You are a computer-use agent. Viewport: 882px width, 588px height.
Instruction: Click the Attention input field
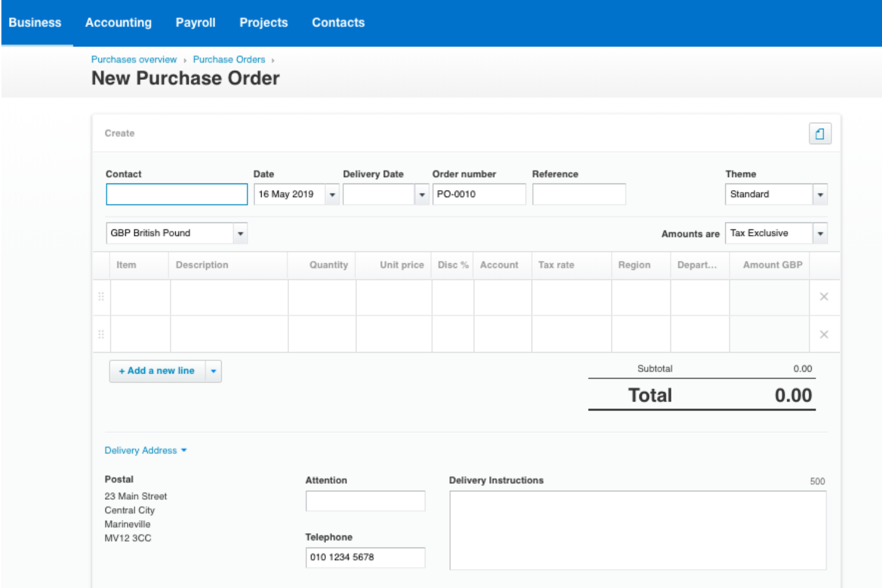pyautogui.click(x=365, y=501)
